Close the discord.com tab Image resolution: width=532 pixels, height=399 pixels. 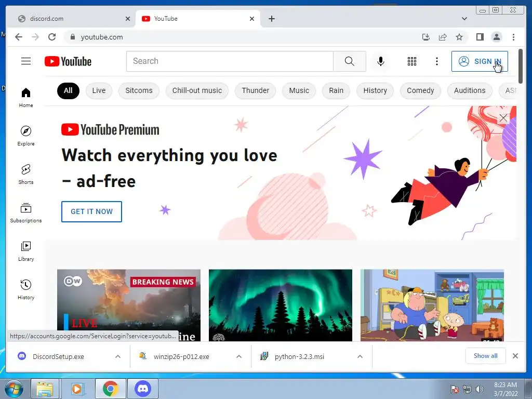(x=128, y=19)
